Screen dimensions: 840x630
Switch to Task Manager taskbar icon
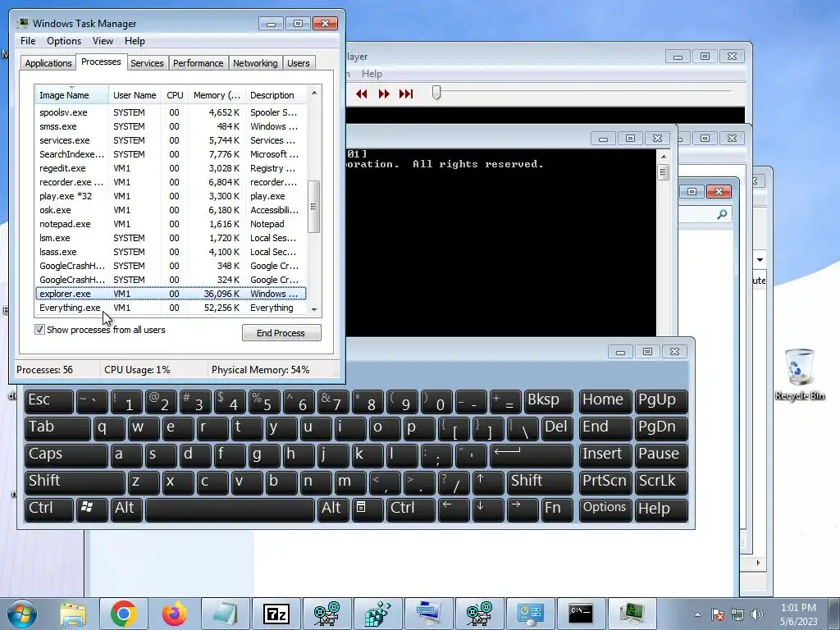632,614
